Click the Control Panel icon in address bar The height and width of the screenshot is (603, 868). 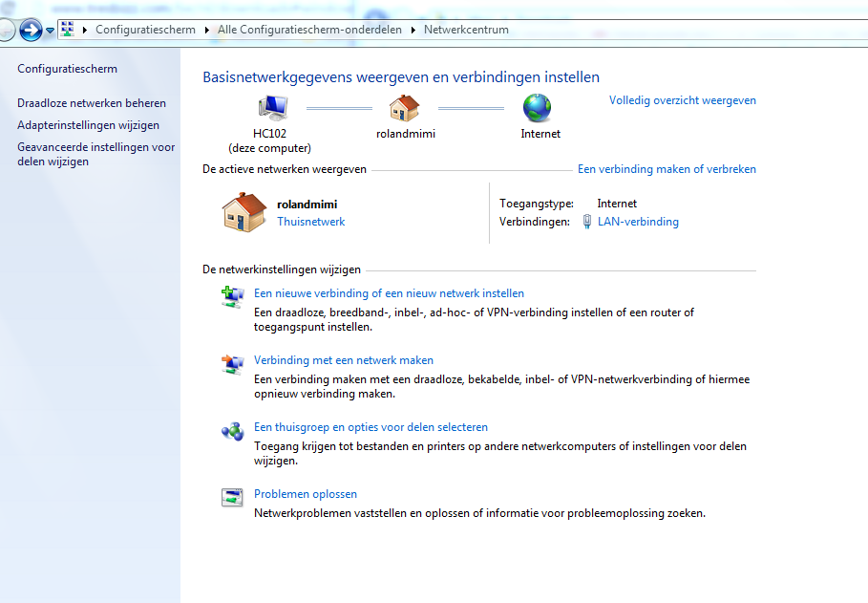point(68,30)
